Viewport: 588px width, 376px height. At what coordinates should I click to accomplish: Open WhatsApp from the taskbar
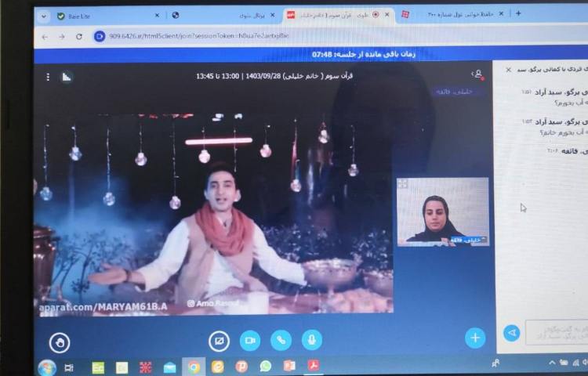coord(265,366)
